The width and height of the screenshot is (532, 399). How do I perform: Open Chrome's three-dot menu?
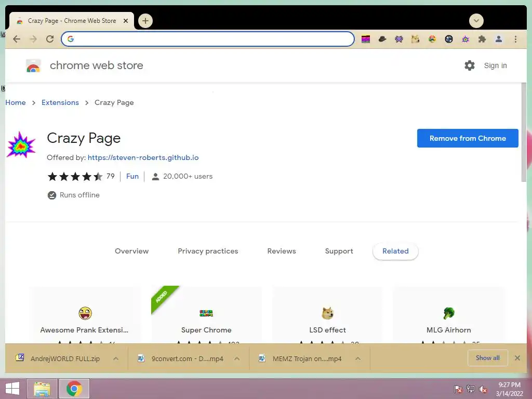coord(515,39)
